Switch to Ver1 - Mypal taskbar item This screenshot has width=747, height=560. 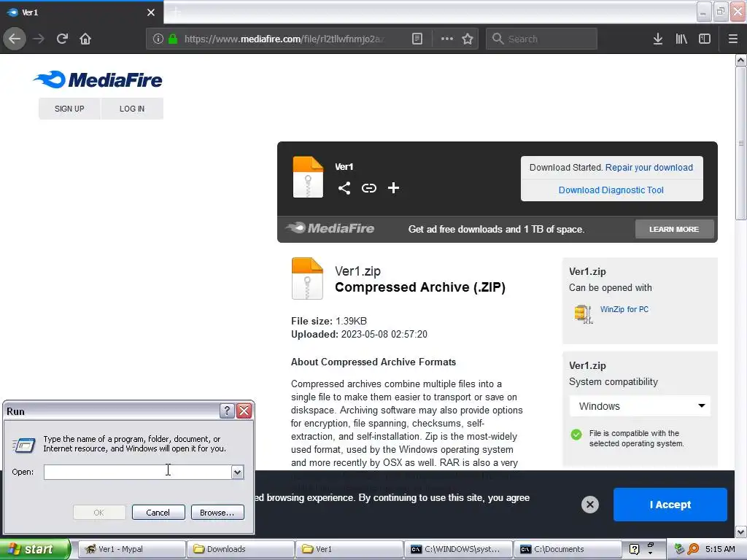click(x=131, y=549)
